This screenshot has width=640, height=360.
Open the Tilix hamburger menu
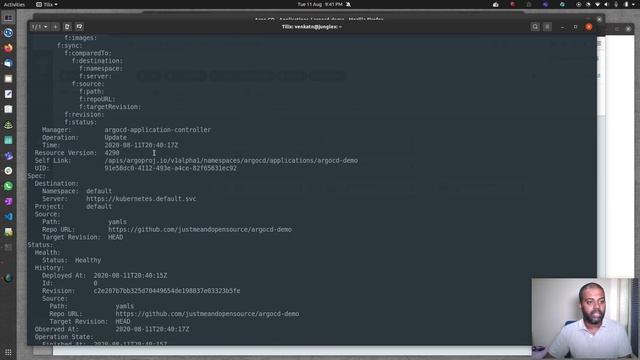click(x=547, y=27)
